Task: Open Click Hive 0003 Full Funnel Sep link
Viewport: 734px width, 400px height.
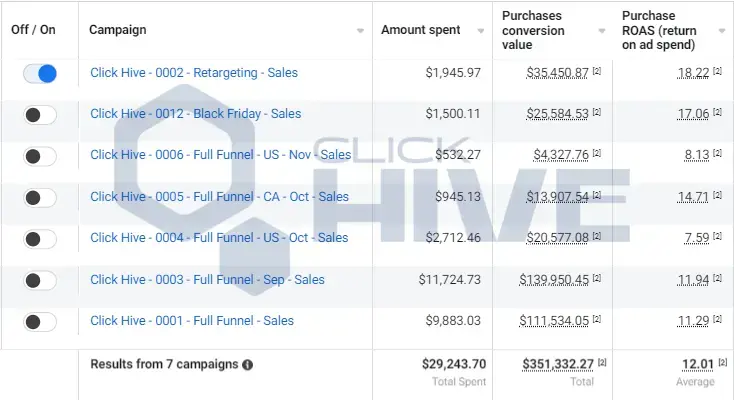Action: 207,280
